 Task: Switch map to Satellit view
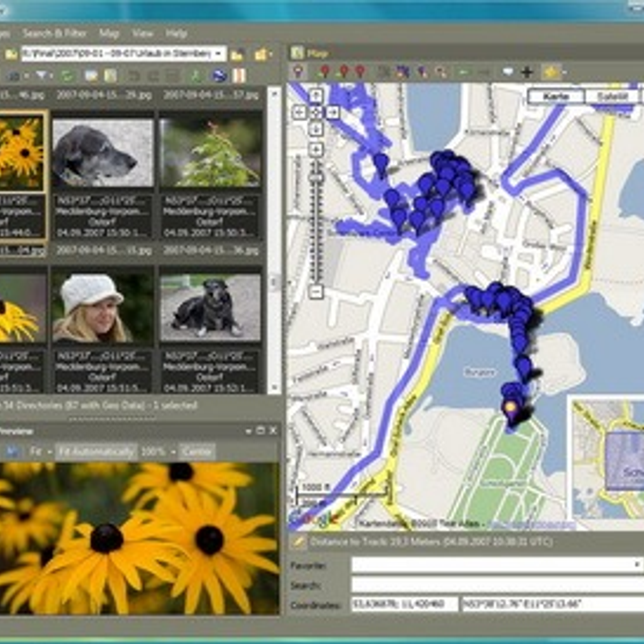[x=611, y=96]
